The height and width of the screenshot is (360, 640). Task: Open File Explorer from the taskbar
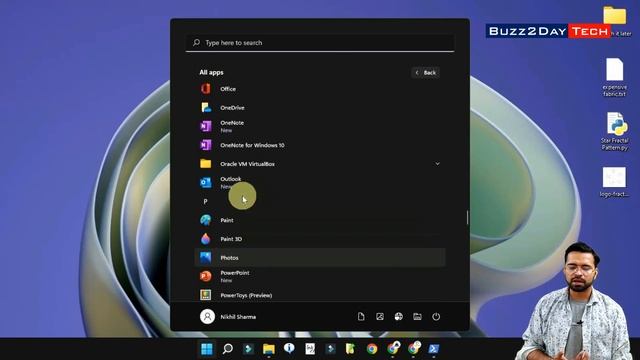point(269,349)
